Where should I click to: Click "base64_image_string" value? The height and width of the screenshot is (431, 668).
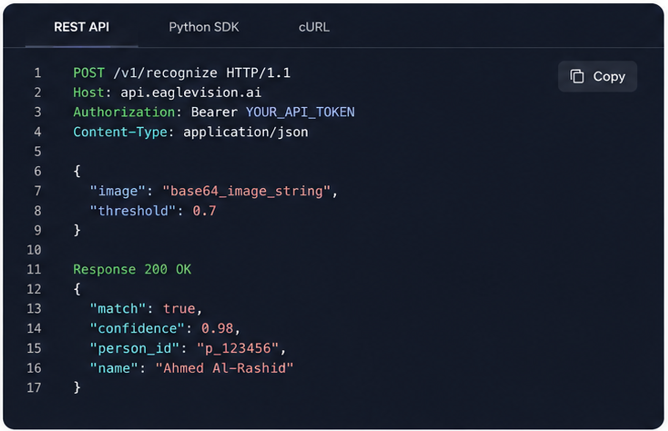(x=246, y=191)
